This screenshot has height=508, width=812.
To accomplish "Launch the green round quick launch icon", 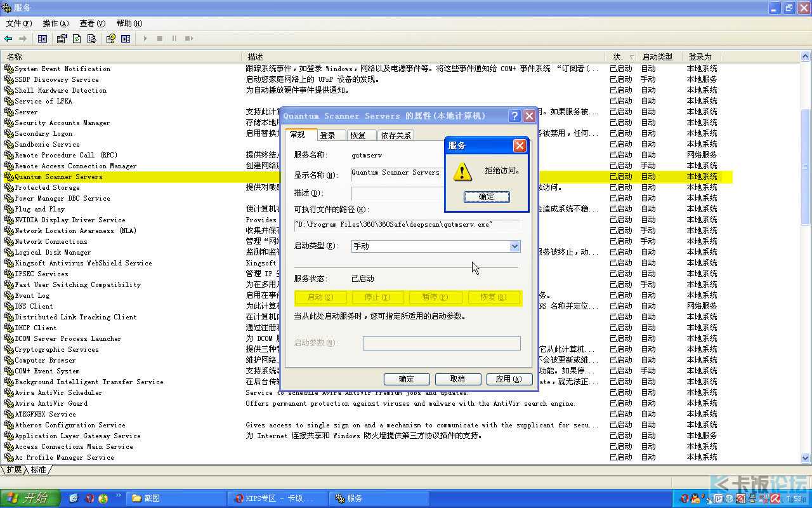I will 103,498.
